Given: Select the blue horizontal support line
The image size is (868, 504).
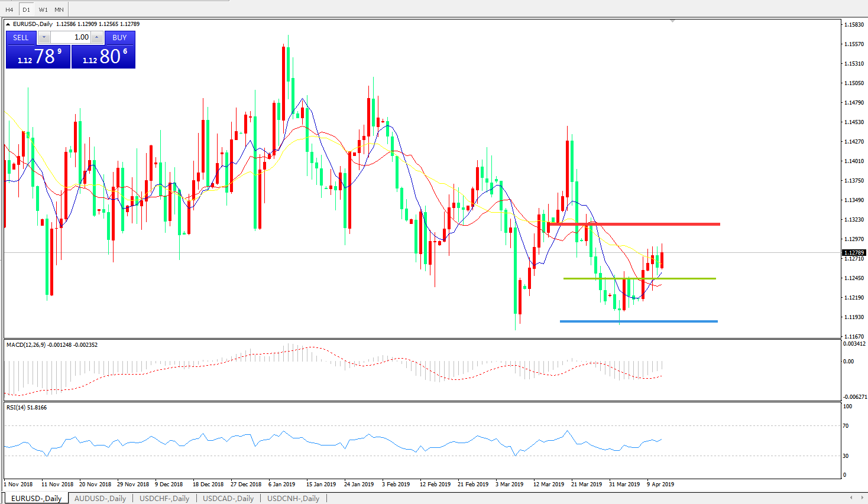Looking at the screenshot, I should pyautogui.click(x=650, y=321).
